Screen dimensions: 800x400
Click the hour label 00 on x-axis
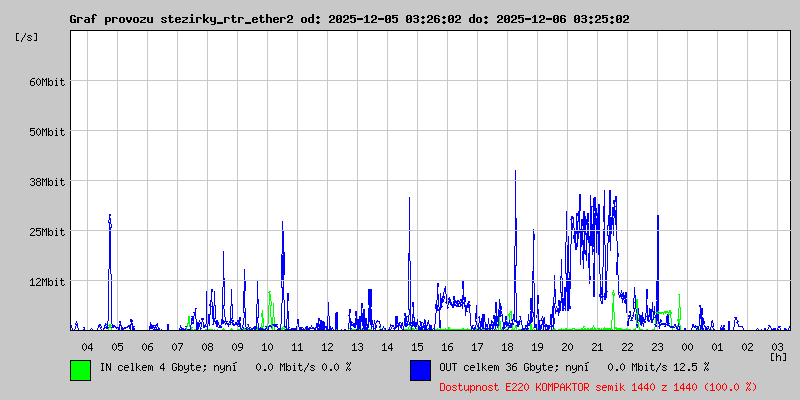687,347
